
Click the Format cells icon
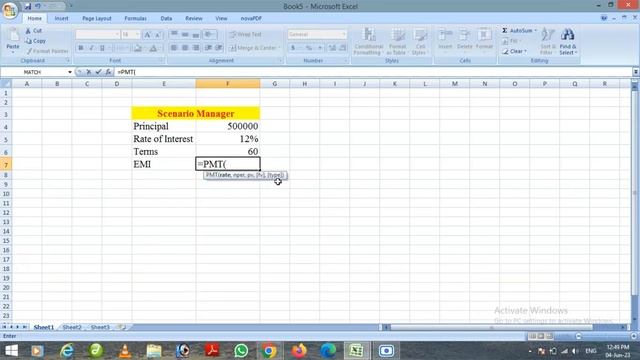484,35
